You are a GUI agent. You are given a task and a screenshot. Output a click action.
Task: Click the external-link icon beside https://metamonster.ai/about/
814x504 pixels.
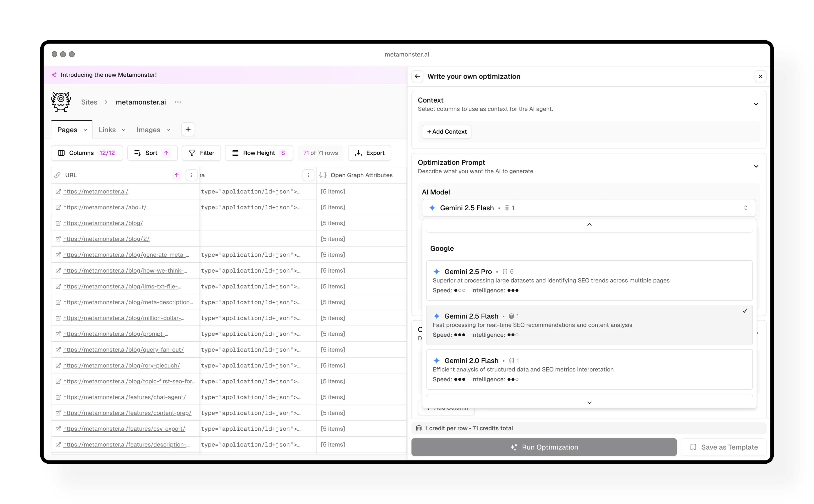pos(58,207)
